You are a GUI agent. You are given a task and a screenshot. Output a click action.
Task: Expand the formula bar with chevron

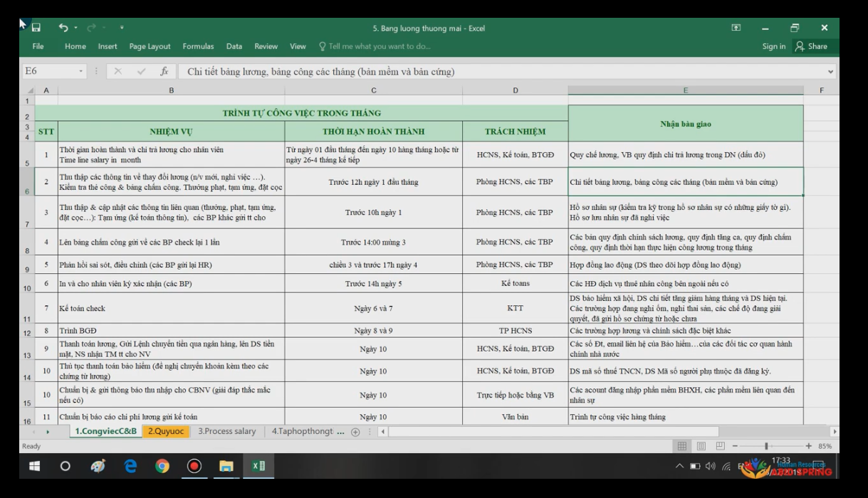point(830,71)
